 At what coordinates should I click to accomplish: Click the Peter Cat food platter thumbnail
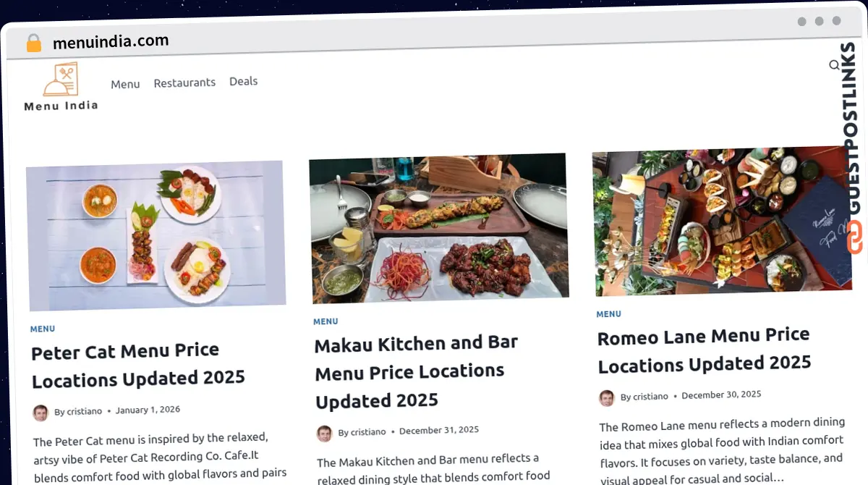[x=156, y=235]
